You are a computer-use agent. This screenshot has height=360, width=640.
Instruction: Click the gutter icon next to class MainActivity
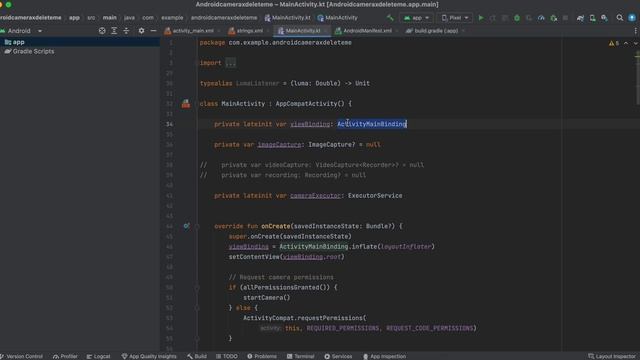186,104
